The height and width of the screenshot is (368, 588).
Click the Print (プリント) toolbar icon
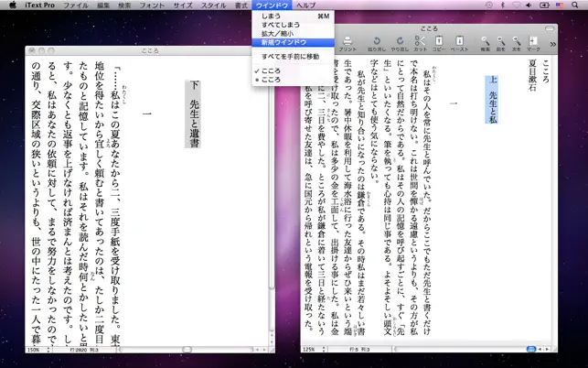coord(347,43)
